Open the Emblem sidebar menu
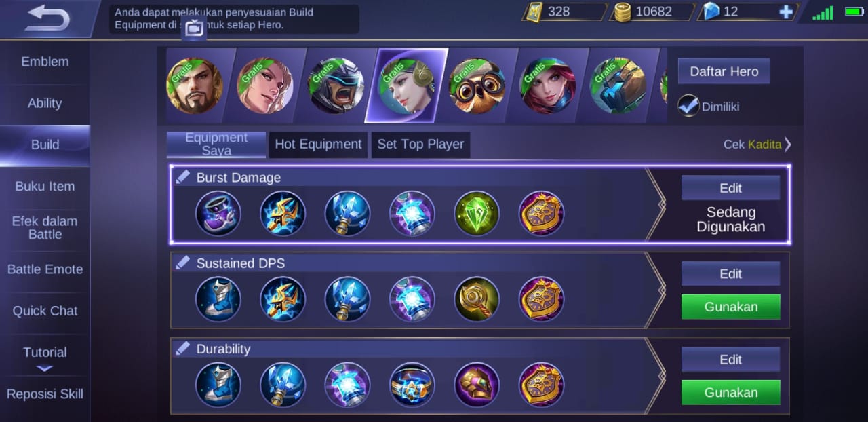Screen dimensions: 868x422 tap(45, 62)
